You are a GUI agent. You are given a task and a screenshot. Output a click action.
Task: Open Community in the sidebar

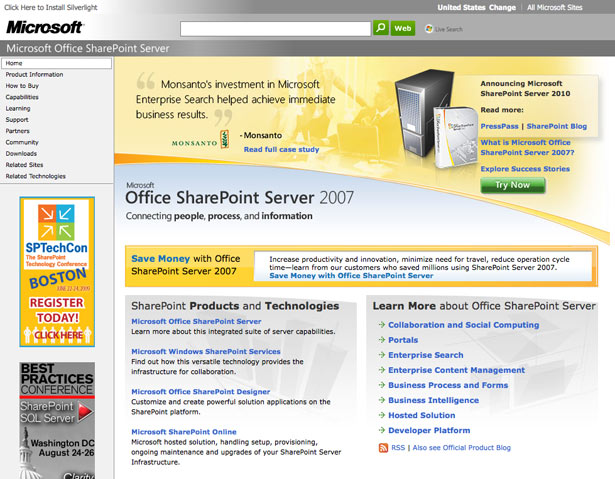[22, 142]
